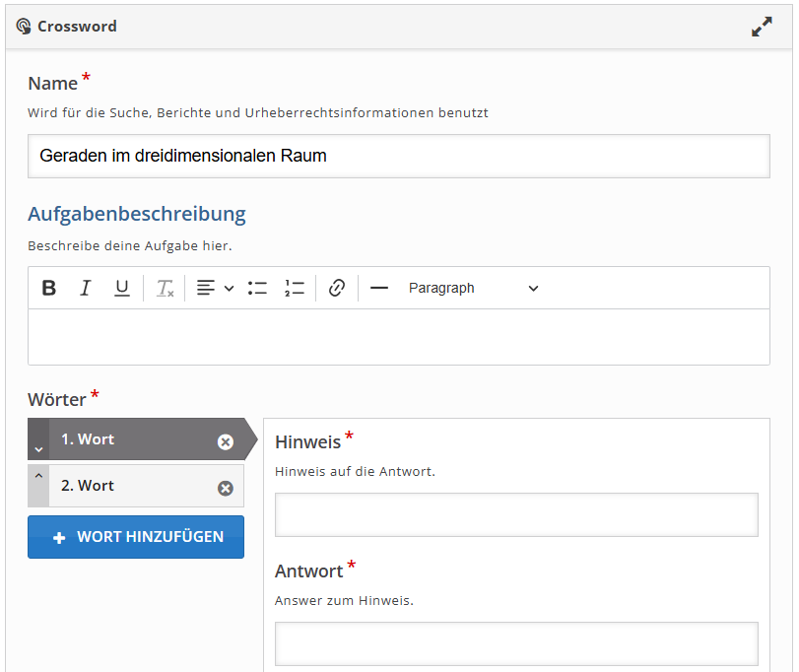The width and height of the screenshot is (799, 672).
Task: Insert a bulleted list
Action: 258,289
